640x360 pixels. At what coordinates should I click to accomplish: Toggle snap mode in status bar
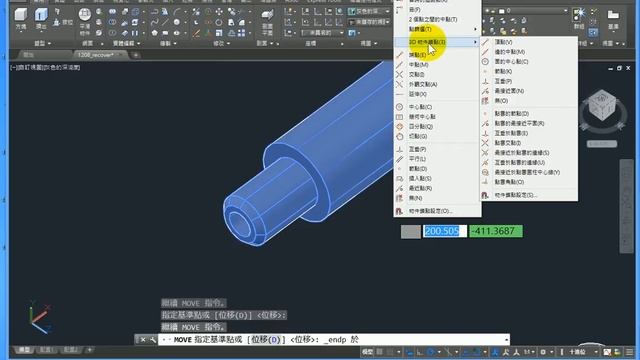click(390, 352)
